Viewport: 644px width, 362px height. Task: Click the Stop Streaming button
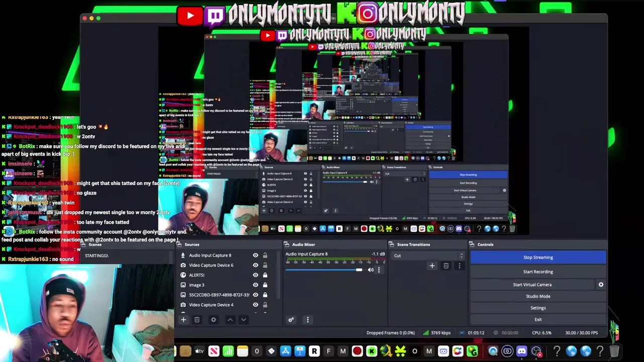(x=538, y=257)
